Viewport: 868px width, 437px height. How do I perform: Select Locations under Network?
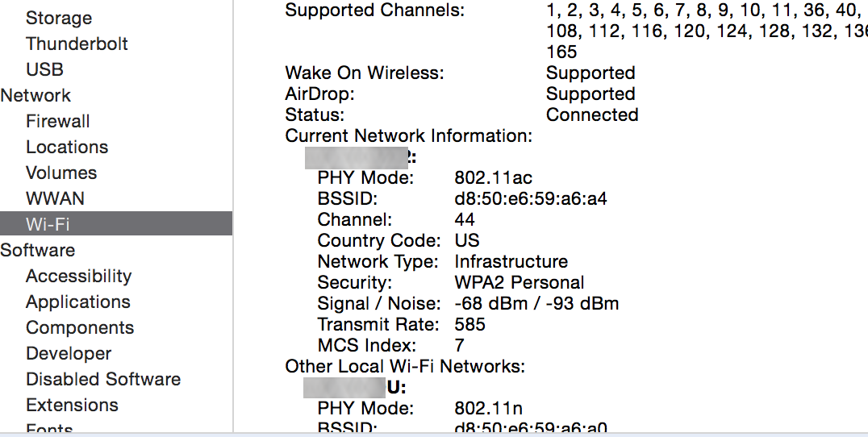tap(67, 147)
